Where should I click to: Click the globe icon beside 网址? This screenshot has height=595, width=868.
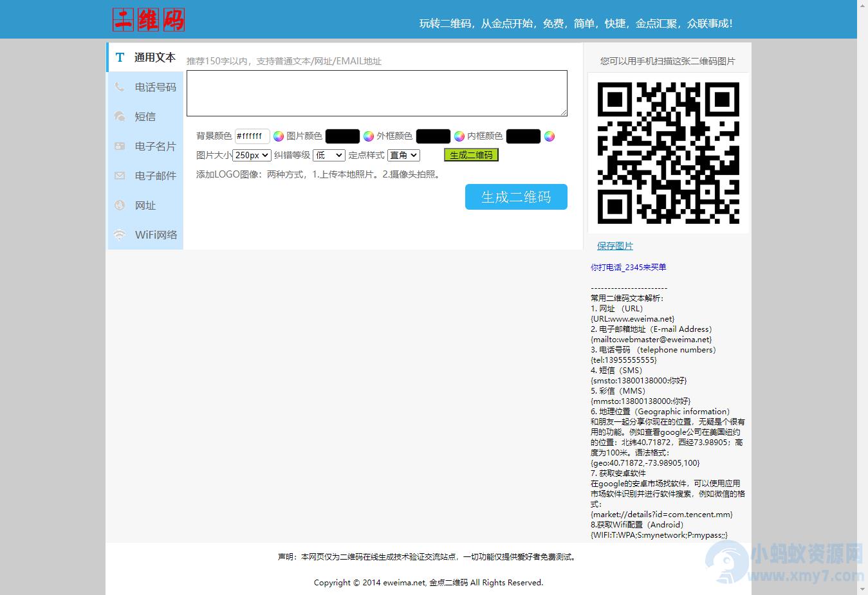click(x=120, y=205)
